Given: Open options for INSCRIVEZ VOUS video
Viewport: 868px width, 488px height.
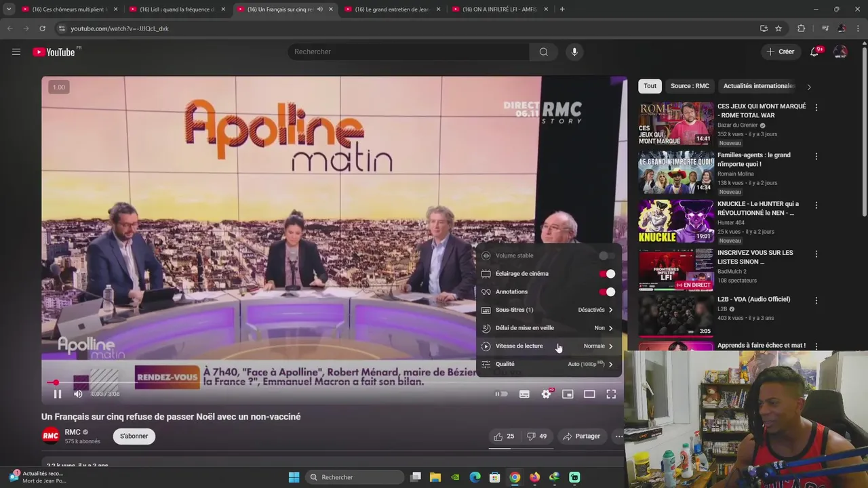Looking at the screenshot, I should [x=816, y=253].
